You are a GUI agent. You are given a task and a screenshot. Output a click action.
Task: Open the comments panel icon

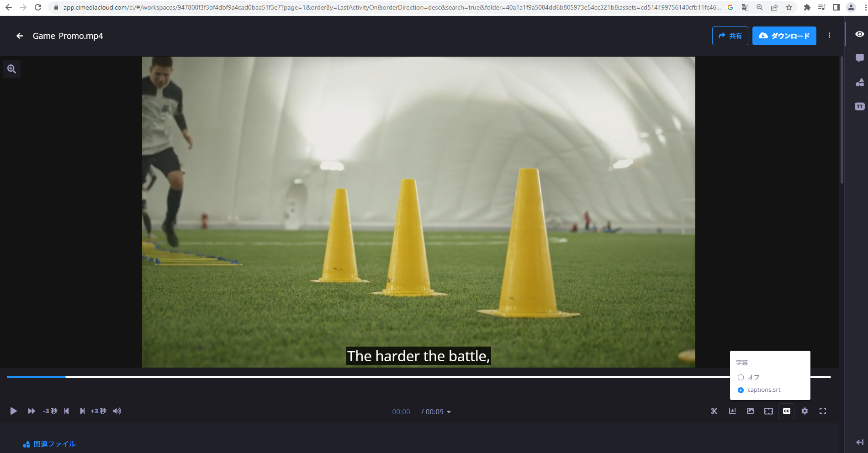(859, 58)
